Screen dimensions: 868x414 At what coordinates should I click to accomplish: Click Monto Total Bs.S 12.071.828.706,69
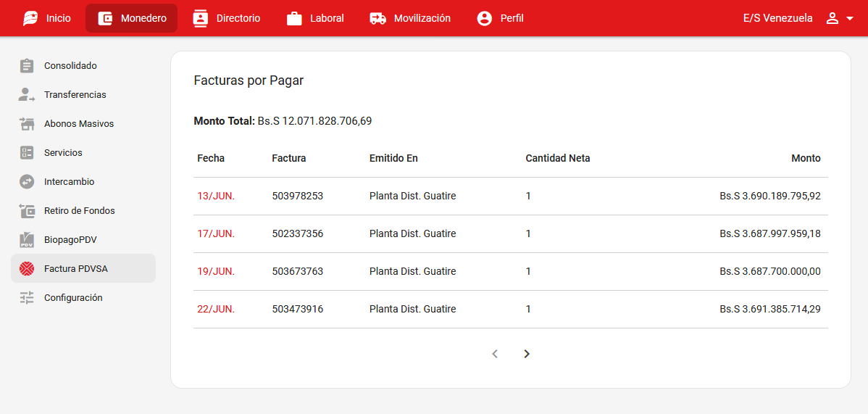[x=283, y=121]
